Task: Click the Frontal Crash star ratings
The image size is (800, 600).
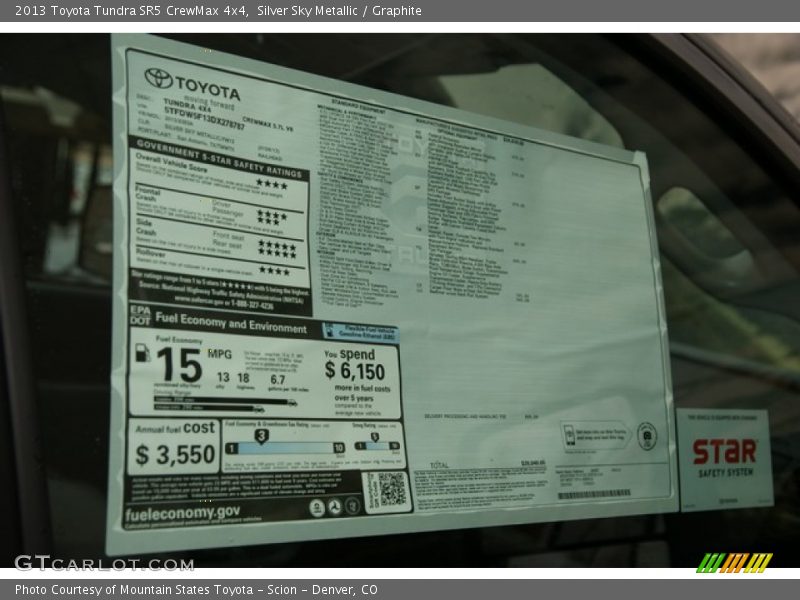Action: coord(272,217)
